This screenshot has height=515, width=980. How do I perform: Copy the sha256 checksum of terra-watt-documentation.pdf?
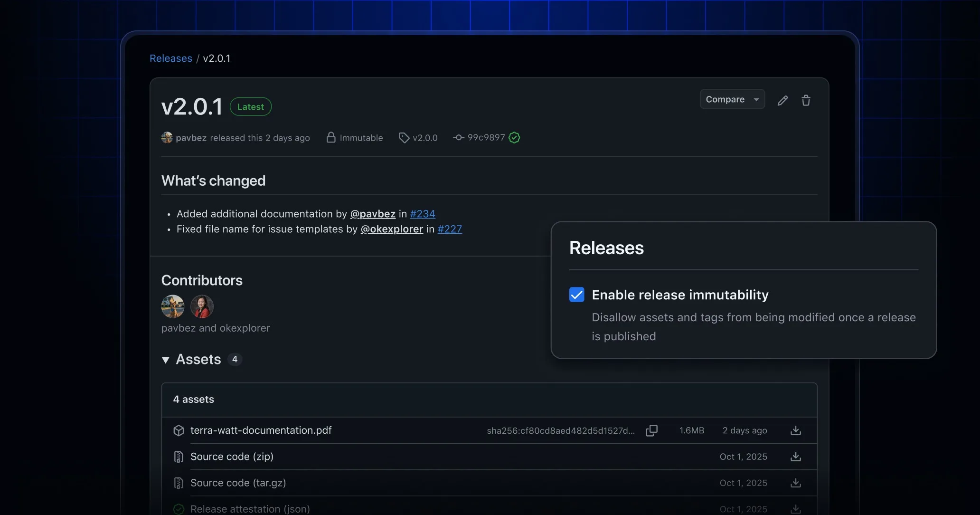[x=651, y=430]
